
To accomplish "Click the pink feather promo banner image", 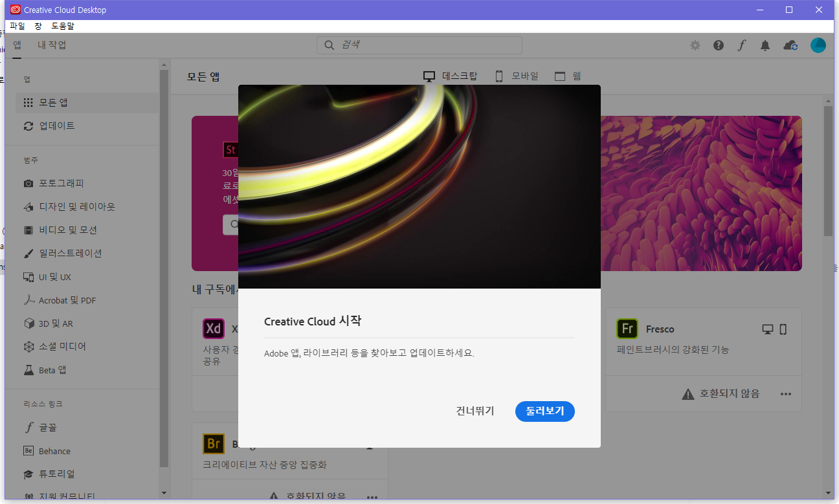I will point(701,193).
